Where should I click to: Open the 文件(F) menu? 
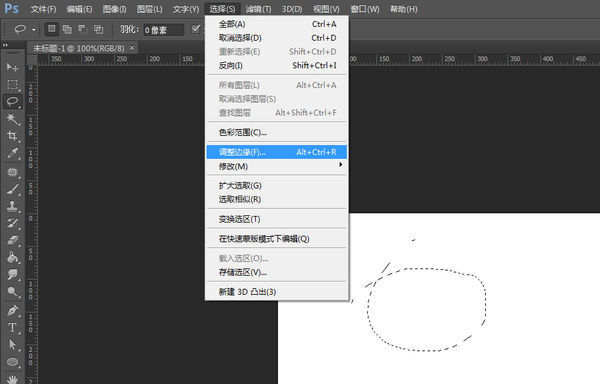43,9
